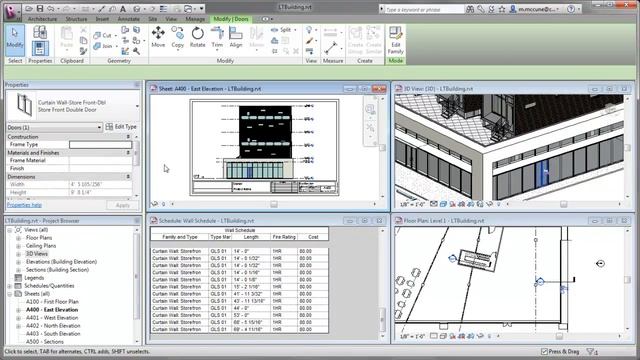The image size is (640, 360).
Task: Collapse the Dimensions properties group
Action: coord(128,177)
